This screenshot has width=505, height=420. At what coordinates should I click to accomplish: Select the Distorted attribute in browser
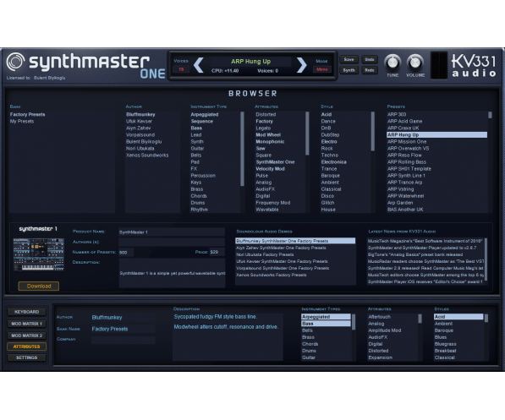266,115
